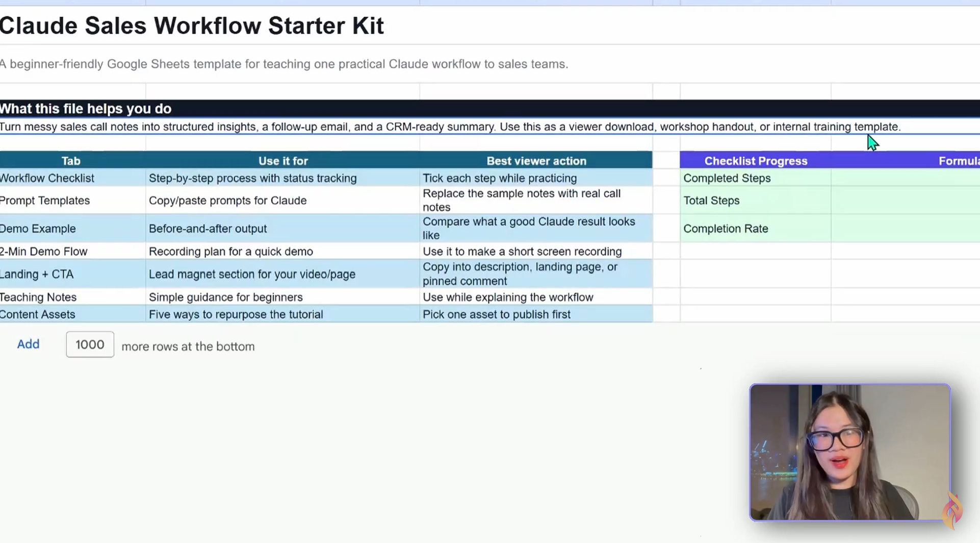Select the 'Completed Steps' cell
980x543 pixels.
tap(756, 178)
